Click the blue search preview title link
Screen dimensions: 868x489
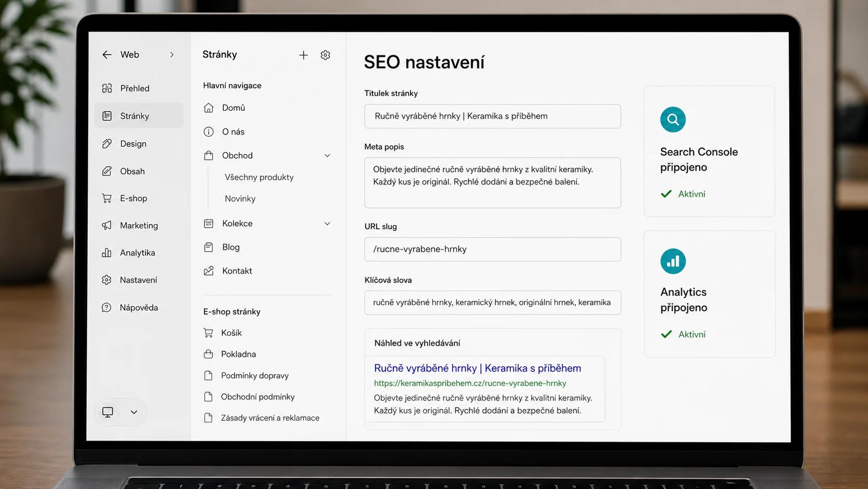(x=478, y=368)
